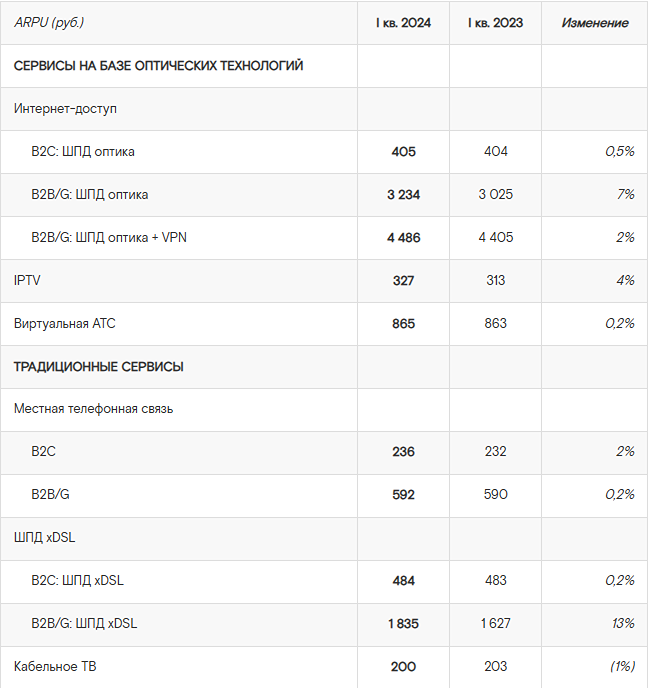This screenshot has width=652, height=688.
Task: Click the Изменение column header
Action: coord(595,23)
